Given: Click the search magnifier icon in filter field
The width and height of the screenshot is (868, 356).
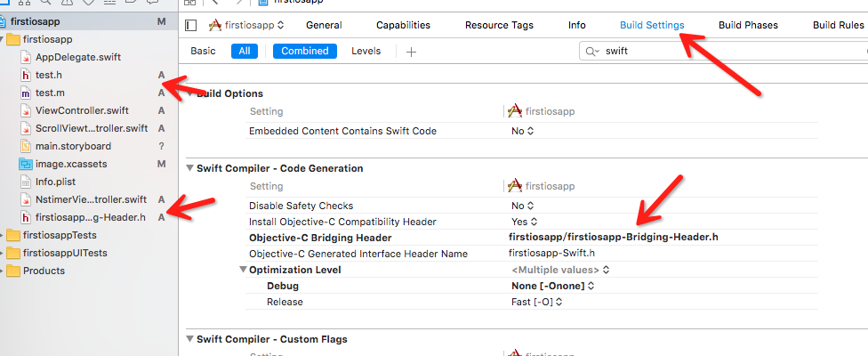Looking at the screenshot, I should [x=592, y=52].
